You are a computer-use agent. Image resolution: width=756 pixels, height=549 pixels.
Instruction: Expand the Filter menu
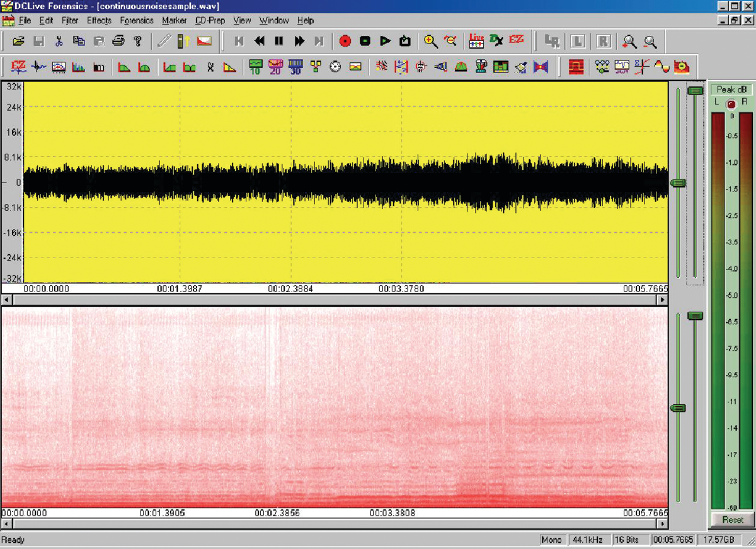70,20
